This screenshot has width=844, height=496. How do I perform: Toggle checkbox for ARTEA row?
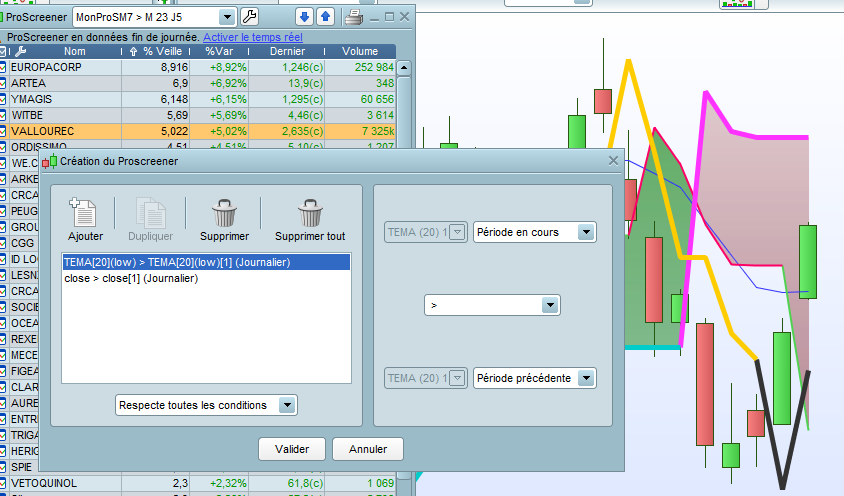[x=2, y=83]
